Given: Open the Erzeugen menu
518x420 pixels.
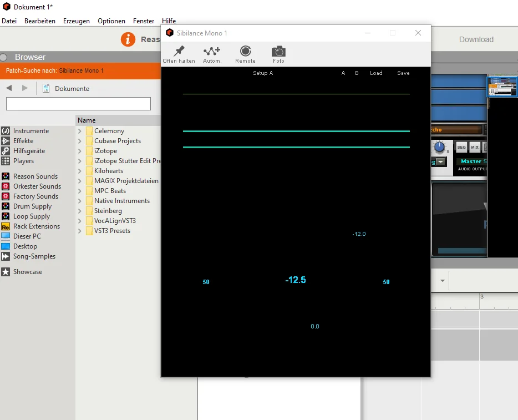Looking at the screenshot, I should pyautogui.click(x=77, y=21).
